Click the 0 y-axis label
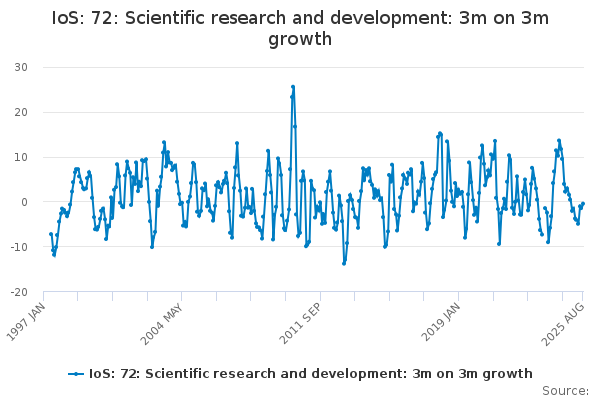The height and width of the screenshot is (400, 600). [x=24, y=202]
